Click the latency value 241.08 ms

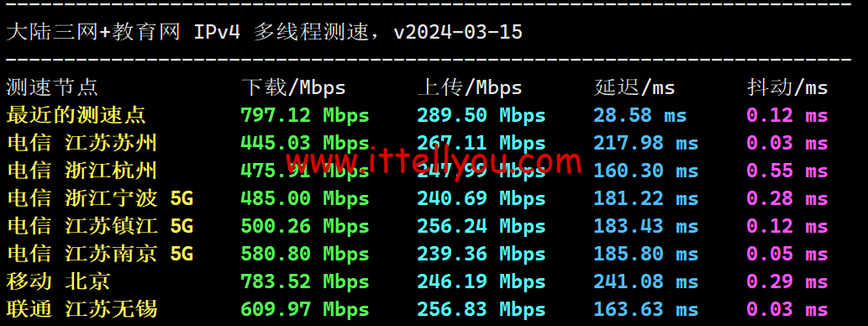646,281
